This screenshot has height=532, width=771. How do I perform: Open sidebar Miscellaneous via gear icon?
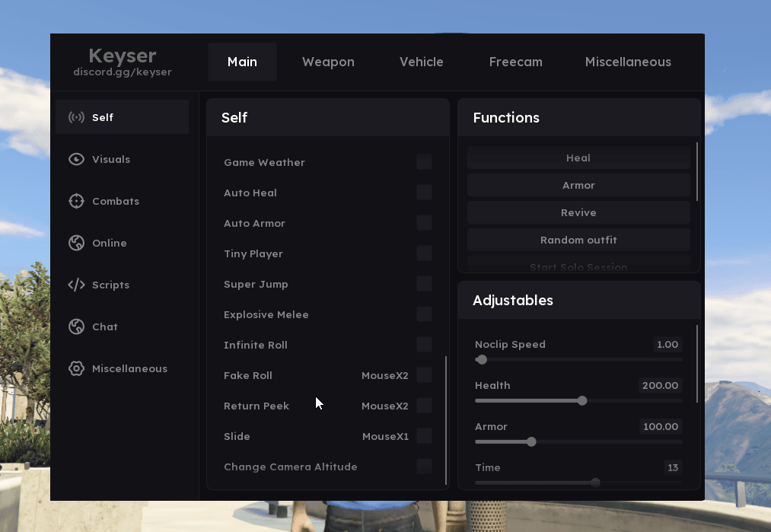pos(76,368)
